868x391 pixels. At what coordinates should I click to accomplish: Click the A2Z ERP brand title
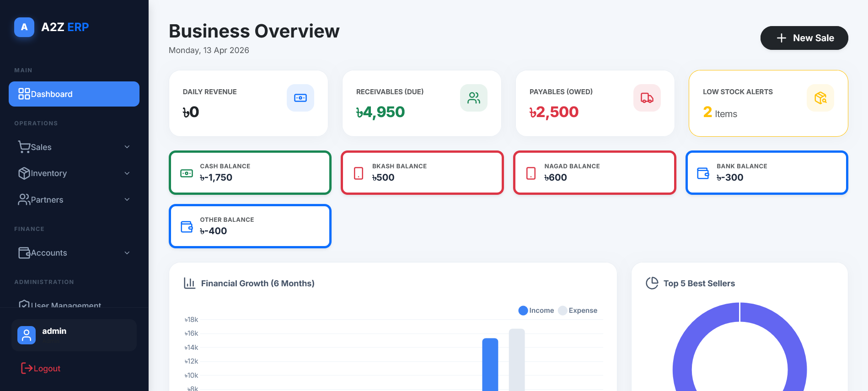coord(65,27)
